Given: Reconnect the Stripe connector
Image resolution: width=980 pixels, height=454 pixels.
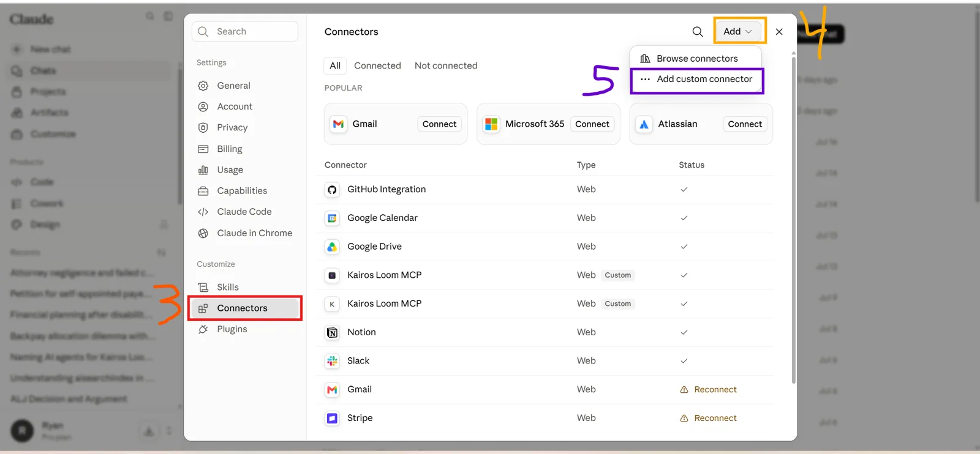Looking at the screenshot, I should tap(709, 419).
